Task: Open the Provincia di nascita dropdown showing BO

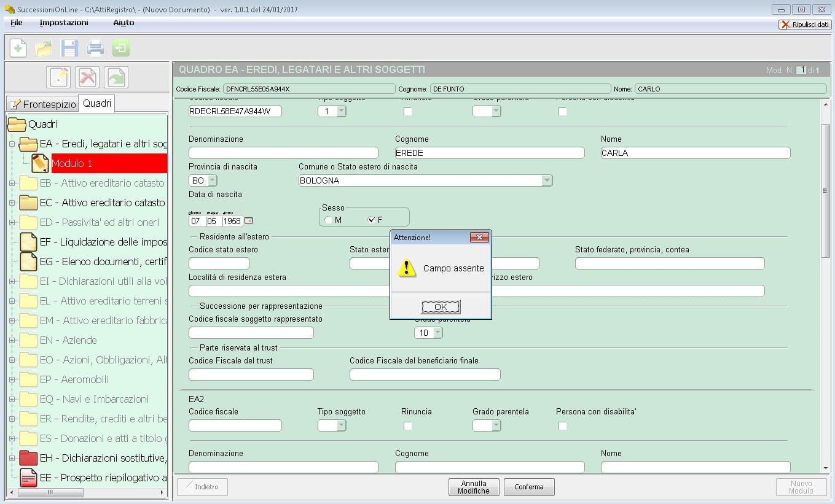Action: pos(212,180)
